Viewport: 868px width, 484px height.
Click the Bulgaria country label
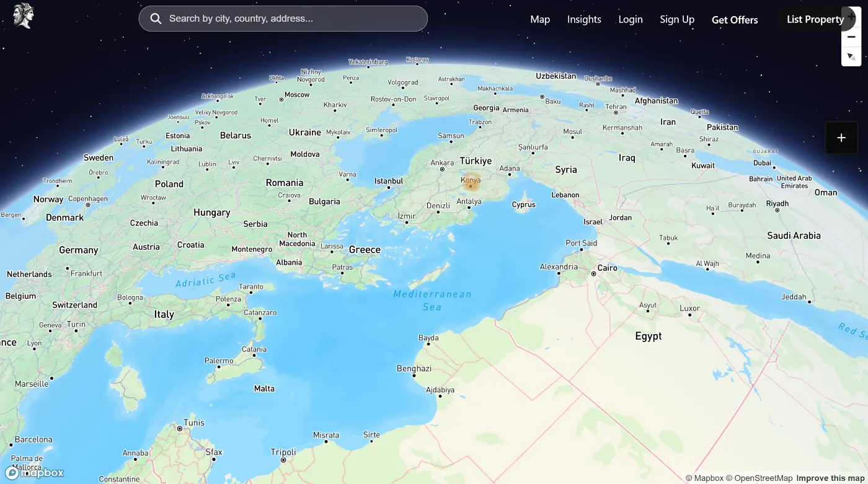tap(324, 201)
